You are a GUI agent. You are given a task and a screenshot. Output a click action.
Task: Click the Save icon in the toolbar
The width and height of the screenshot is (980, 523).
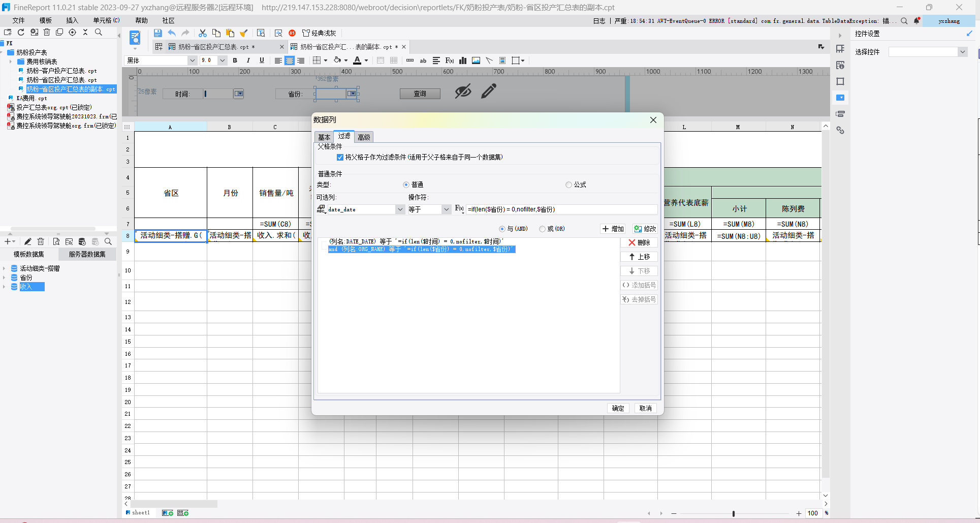pyautogui.click(x=157, y=33)
